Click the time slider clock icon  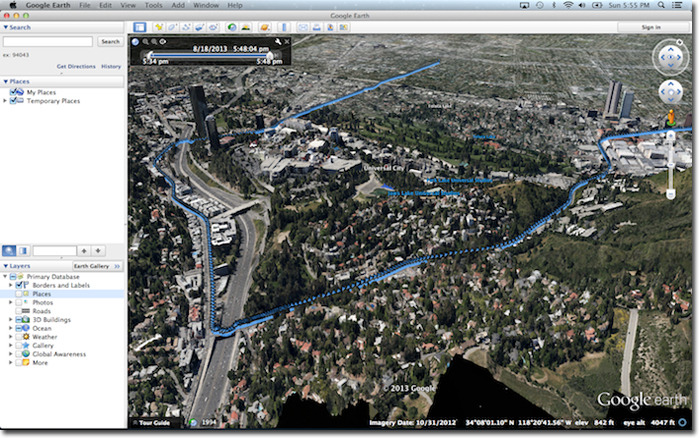pyautogui.click(x=135, y=42)
